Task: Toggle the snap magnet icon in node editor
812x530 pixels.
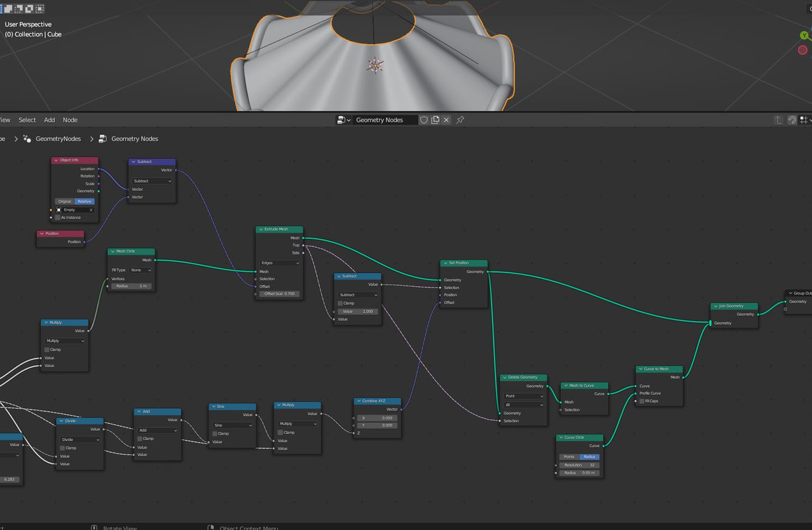Action: click(x=792, y=120)
